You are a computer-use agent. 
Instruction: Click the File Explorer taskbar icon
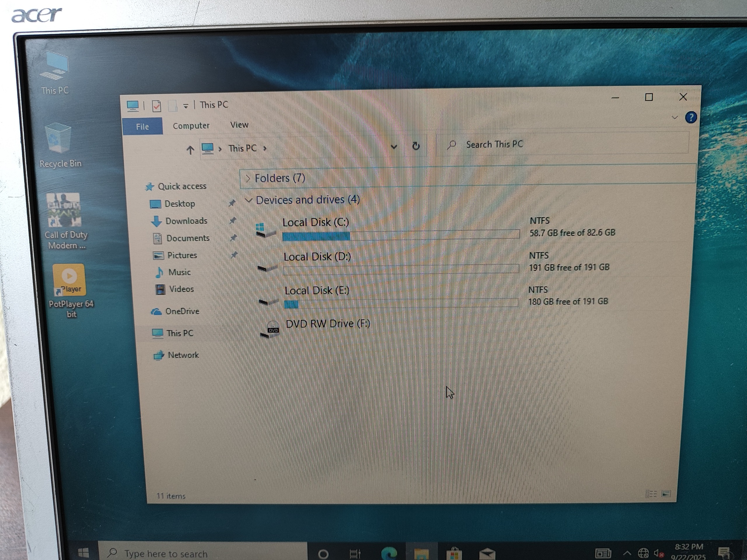coord(421,554)
